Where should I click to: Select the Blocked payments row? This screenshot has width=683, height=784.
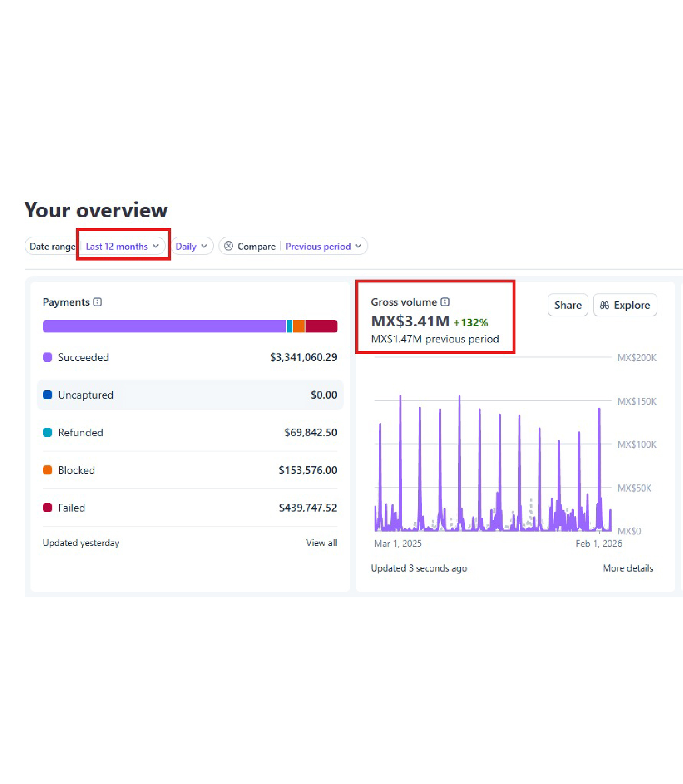click(190, 470)
